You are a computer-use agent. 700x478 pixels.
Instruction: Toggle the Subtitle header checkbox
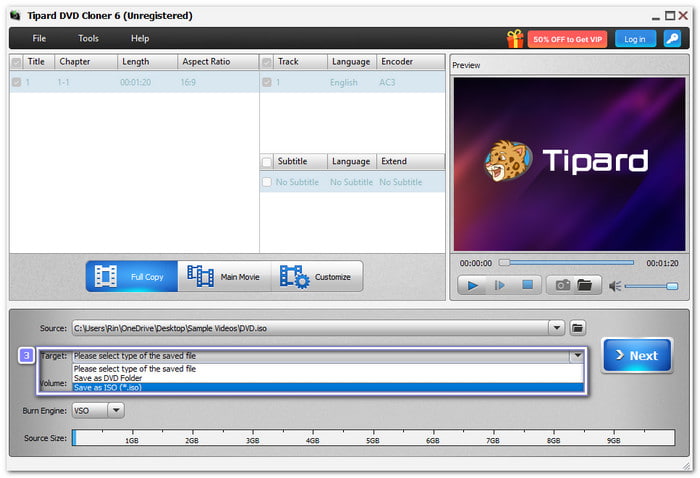(267, 162)
